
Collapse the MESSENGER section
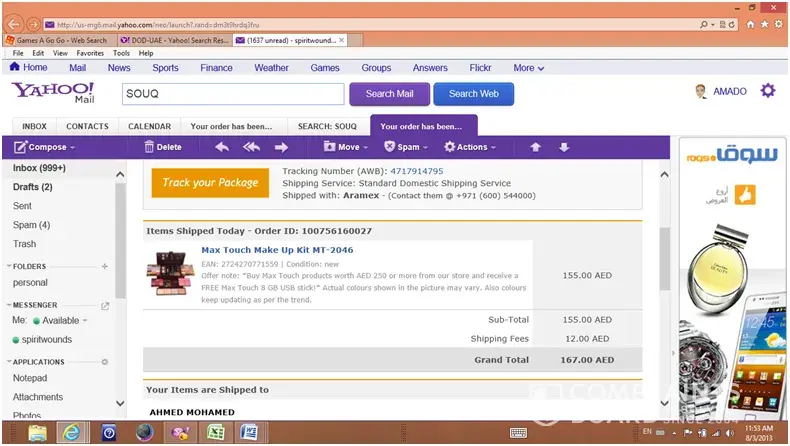pyautogui.click(x=9, y=305)
